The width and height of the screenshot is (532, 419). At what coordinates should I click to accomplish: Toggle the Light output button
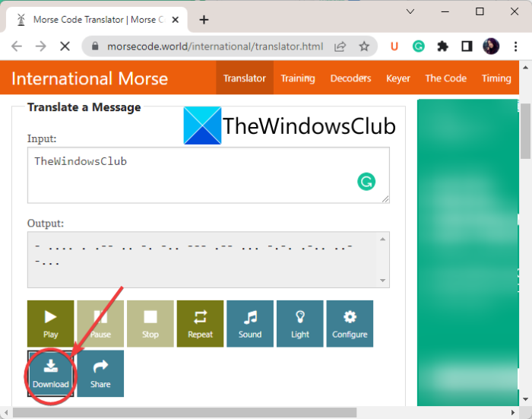(x=300, y=324)
